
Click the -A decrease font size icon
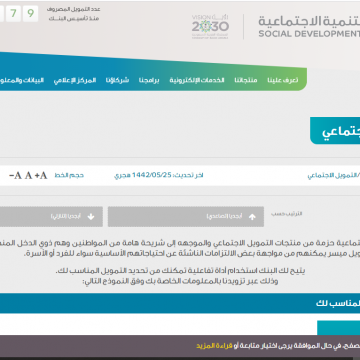[15, 175]
